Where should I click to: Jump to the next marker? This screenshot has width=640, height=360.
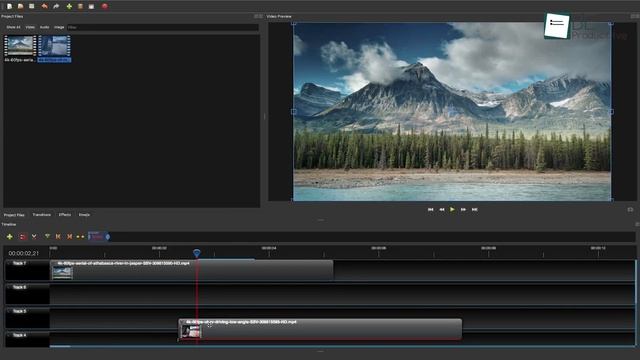(x=69, y=236)
